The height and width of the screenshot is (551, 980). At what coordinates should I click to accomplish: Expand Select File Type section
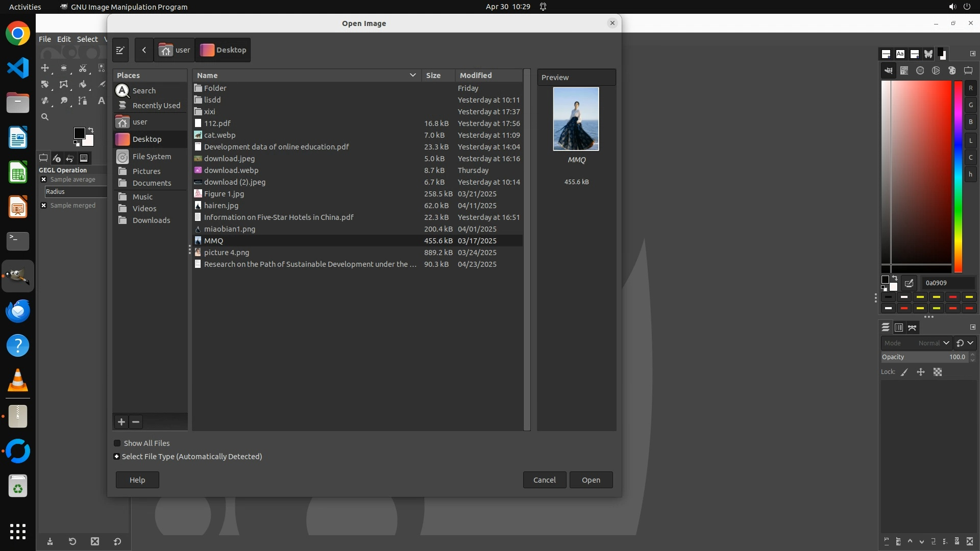[117, 457]
